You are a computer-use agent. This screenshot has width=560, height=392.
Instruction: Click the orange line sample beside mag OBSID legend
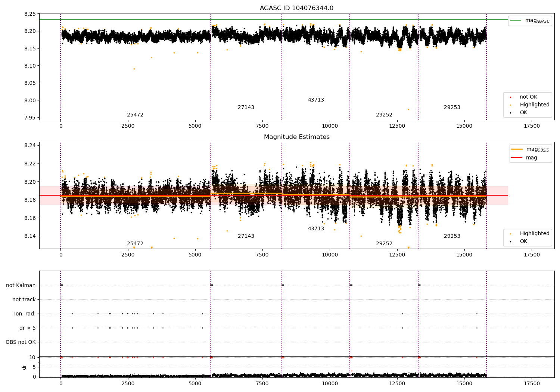tap(517, 149)
